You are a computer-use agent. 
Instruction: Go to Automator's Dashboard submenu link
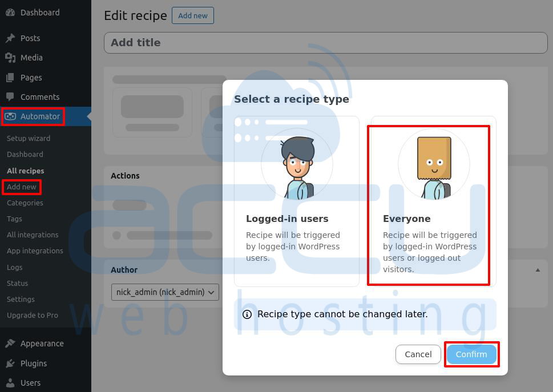coord(25,155)
